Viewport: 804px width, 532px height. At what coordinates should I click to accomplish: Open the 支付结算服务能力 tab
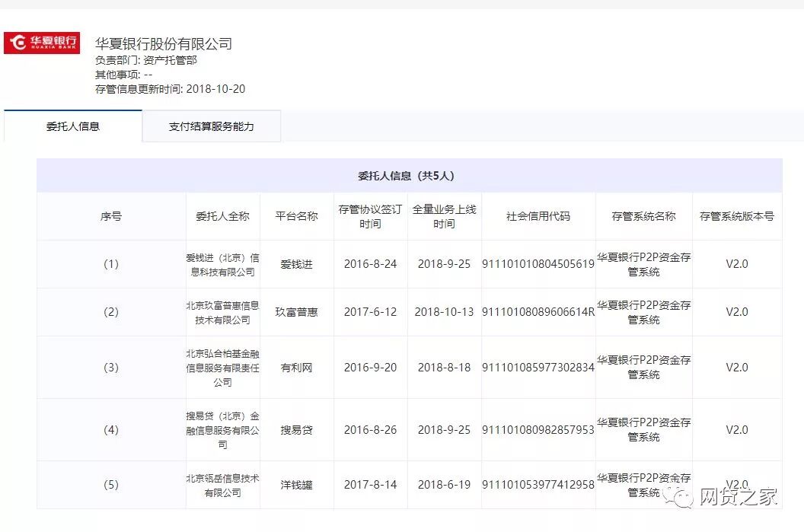pyautogui.click(x=211, y=126)
